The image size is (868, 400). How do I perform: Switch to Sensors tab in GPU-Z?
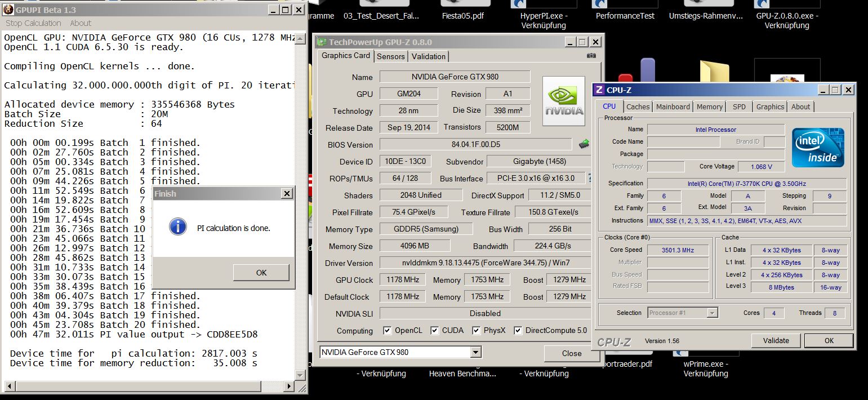(x=391, y=56)
